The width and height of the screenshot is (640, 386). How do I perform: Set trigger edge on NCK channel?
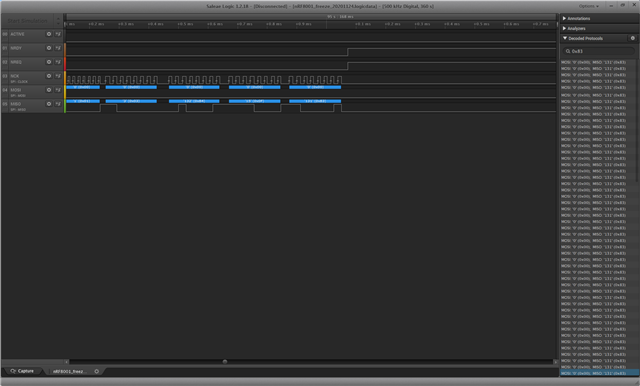click(58, 76)
